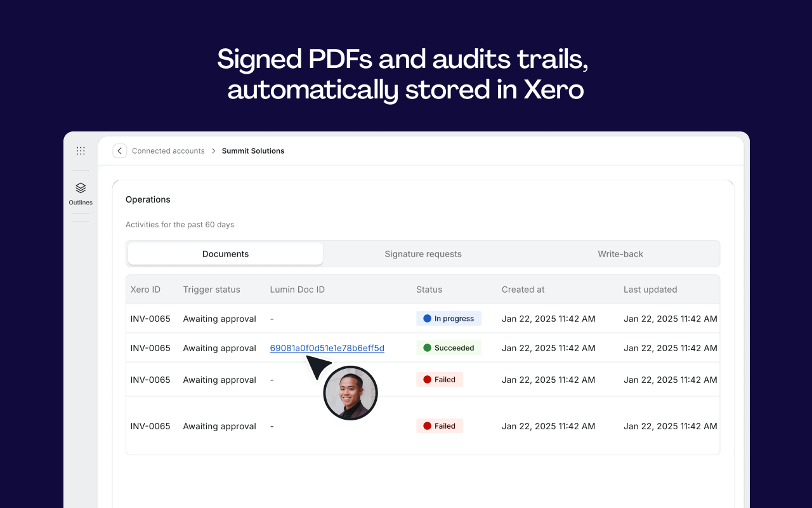This screenshot has width=812, height=508.
Task: Click the Lumin Doc ID column header
Action: pos(298,290)
